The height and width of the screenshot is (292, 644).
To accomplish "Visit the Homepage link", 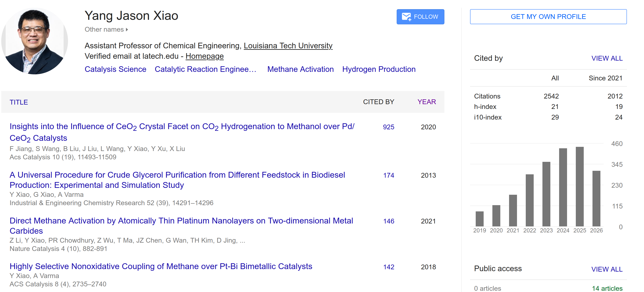I will (205, 56).
